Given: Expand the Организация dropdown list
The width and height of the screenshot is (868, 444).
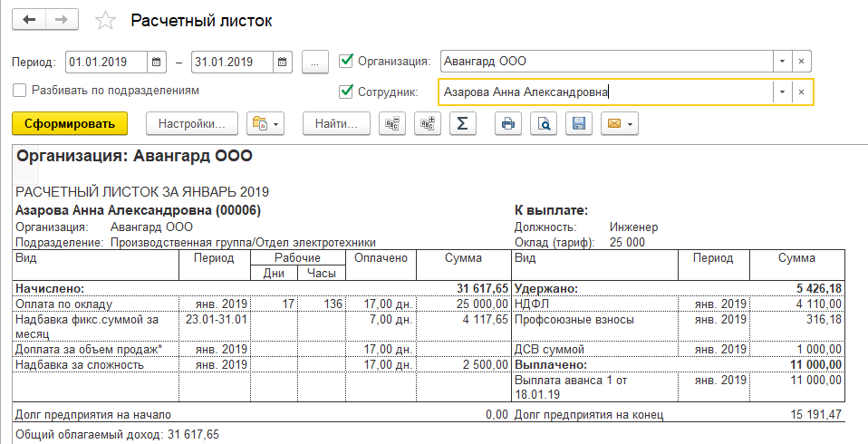Looking at the screenshot, I should pyautogui.click(x=780, y=62).
